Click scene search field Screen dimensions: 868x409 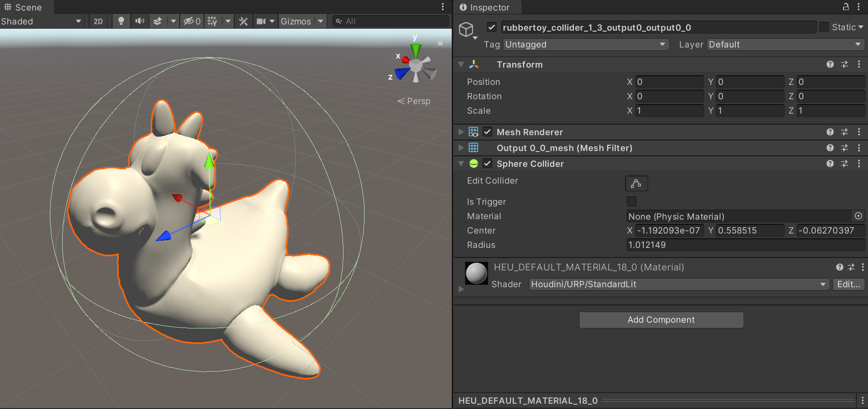(390, 22)
